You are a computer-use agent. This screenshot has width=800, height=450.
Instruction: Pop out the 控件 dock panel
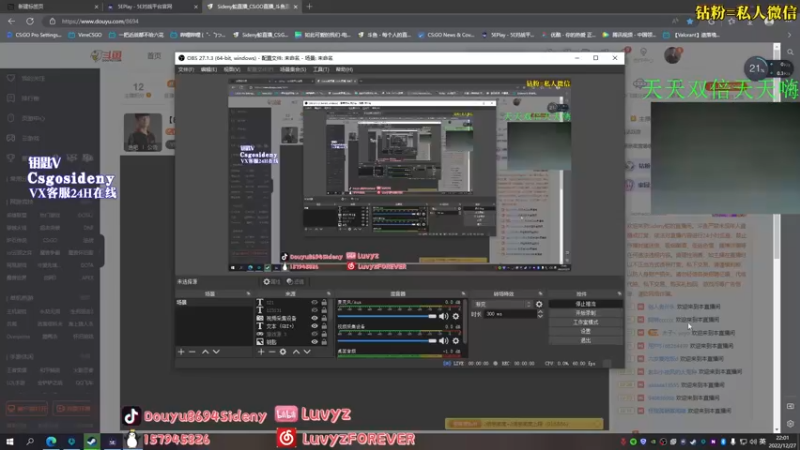coord(619,294)
